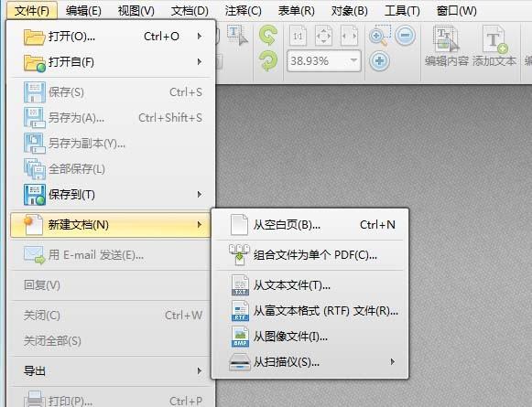Viewport: 532px width, 407px height.
Task: Click the 从扫描仪(S)... scanner icon
Action: coord(240,362)
